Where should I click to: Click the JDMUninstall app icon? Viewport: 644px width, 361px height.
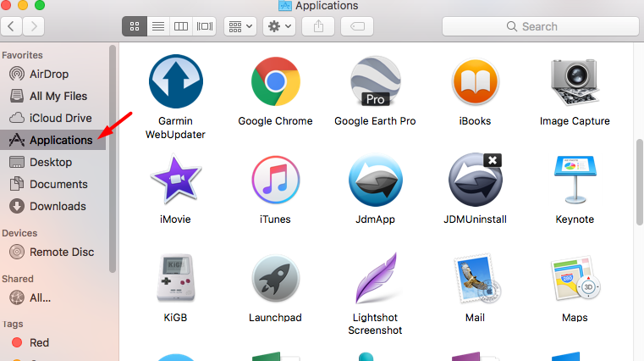(x=476, y=180)
